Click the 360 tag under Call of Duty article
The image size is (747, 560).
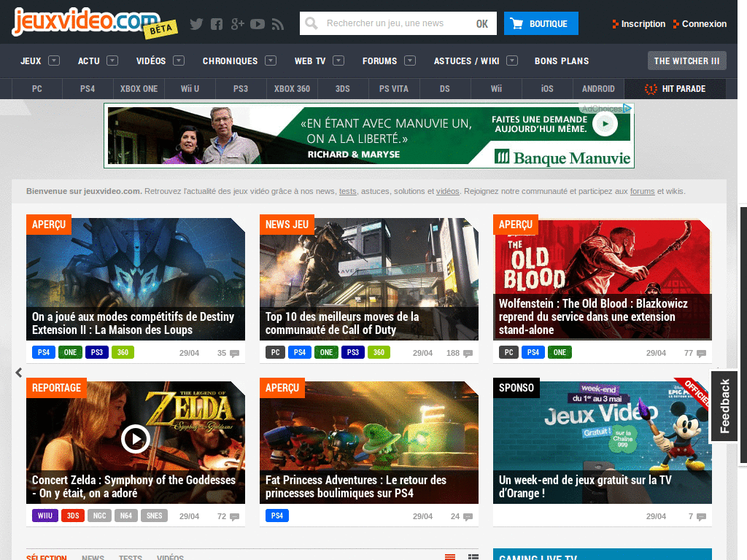coord(379,352)
